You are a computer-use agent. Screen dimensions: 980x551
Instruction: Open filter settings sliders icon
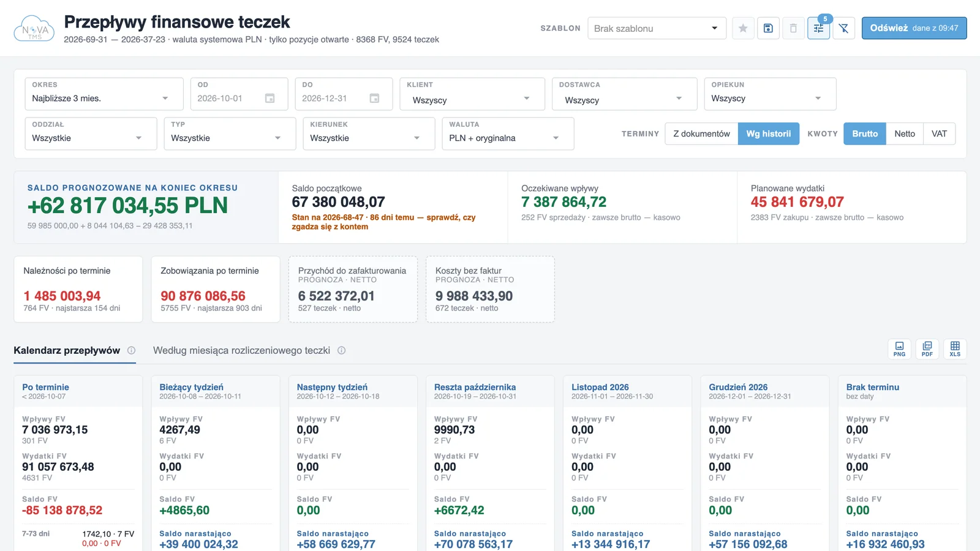click(818, 28)
